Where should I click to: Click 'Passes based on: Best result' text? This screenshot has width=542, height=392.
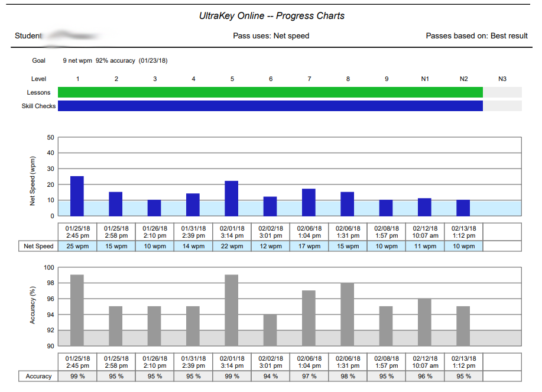pos(476,36)
